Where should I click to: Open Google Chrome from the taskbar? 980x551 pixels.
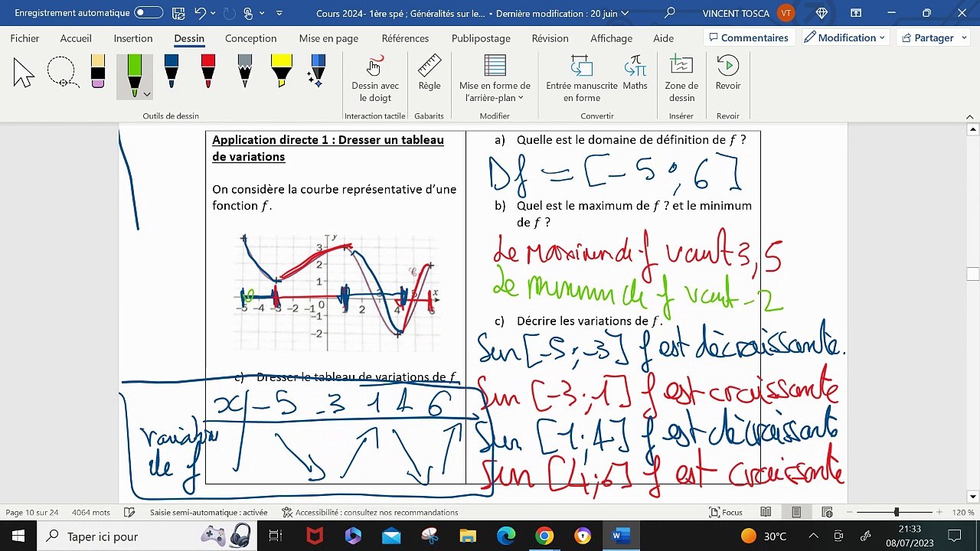544,536
